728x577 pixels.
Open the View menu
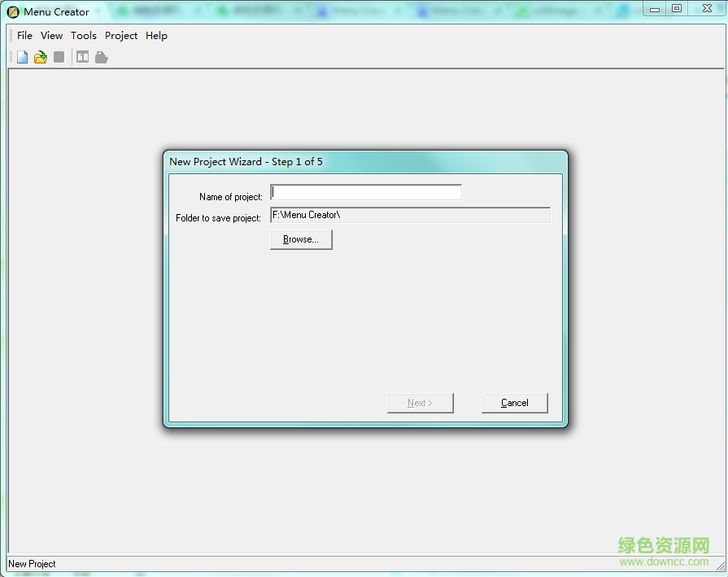click(x=51, y=36)
